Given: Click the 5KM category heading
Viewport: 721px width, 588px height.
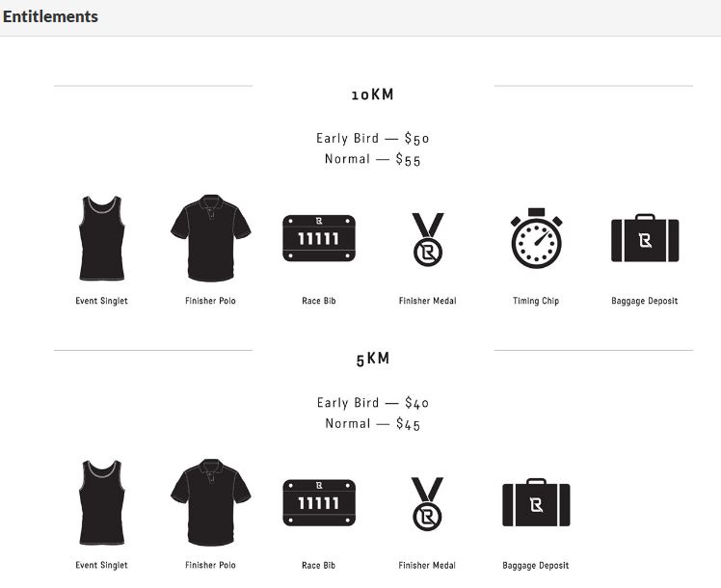Looking at the screenshot, I should point(373,359).
